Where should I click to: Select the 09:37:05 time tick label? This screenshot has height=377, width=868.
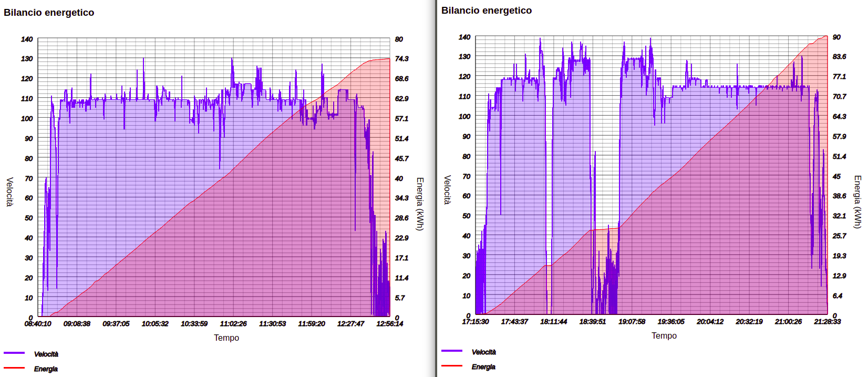pos(116,324)
